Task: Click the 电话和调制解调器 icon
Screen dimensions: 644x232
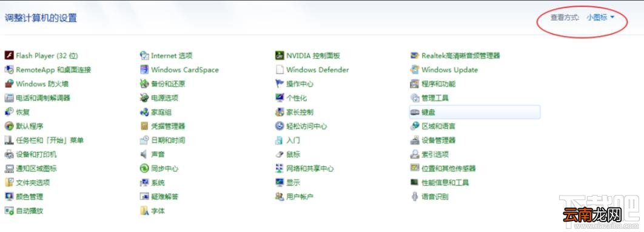Action: [x=9, y=98]
